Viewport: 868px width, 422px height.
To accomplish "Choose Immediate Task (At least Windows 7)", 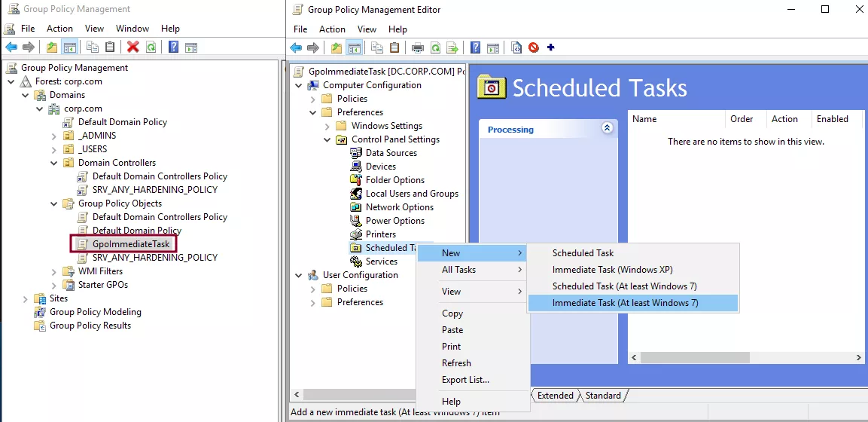I will click(x=632, y=303).
